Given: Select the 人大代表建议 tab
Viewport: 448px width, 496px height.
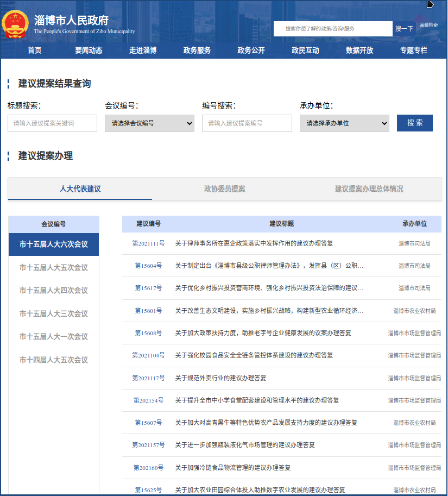Looking at the screenshot, I should (x=80, y=189).
